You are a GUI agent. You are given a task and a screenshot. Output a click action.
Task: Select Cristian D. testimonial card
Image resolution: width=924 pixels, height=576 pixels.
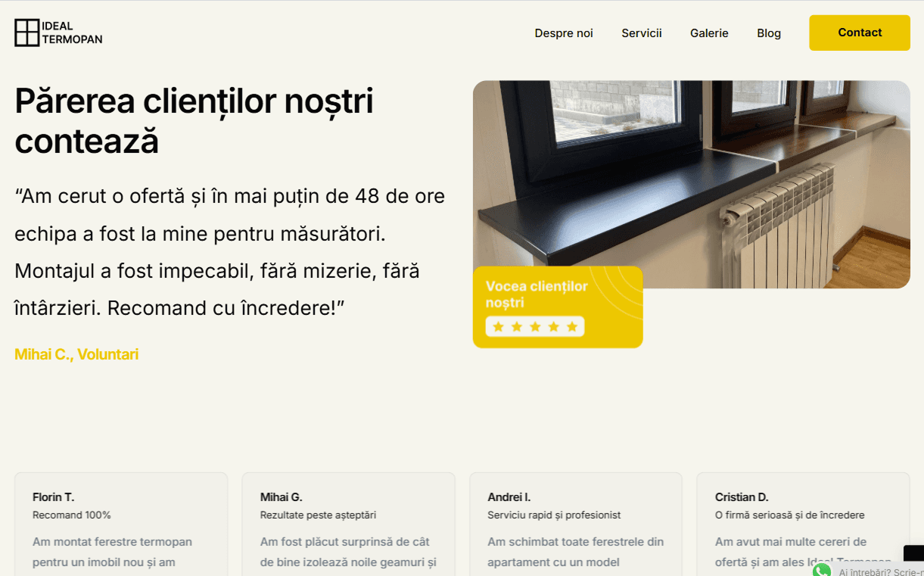click(x=804, y=524)
